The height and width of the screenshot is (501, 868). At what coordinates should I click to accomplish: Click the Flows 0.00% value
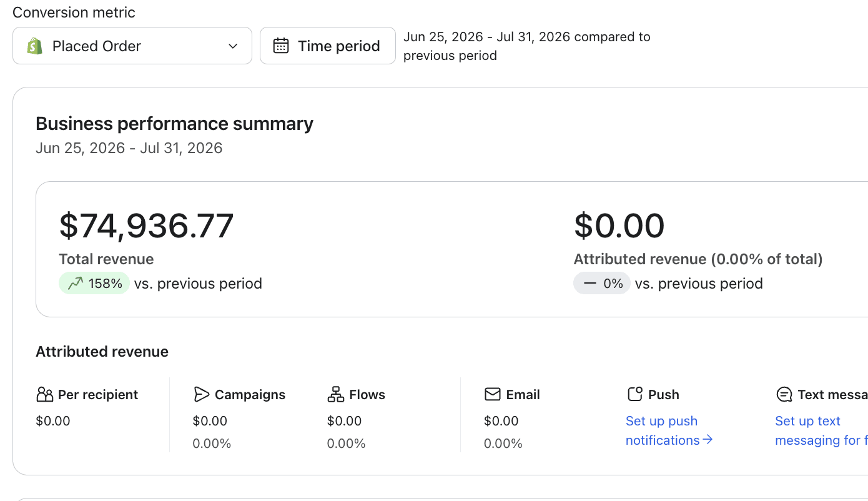point(346,444)
